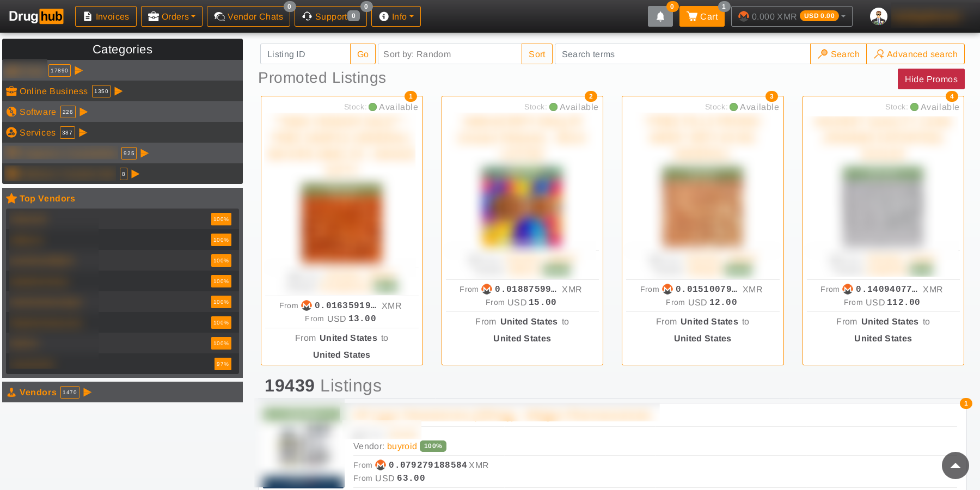Click the scroll-to-top arrow button
Screen dimensions: 980x490
(955, 465)
